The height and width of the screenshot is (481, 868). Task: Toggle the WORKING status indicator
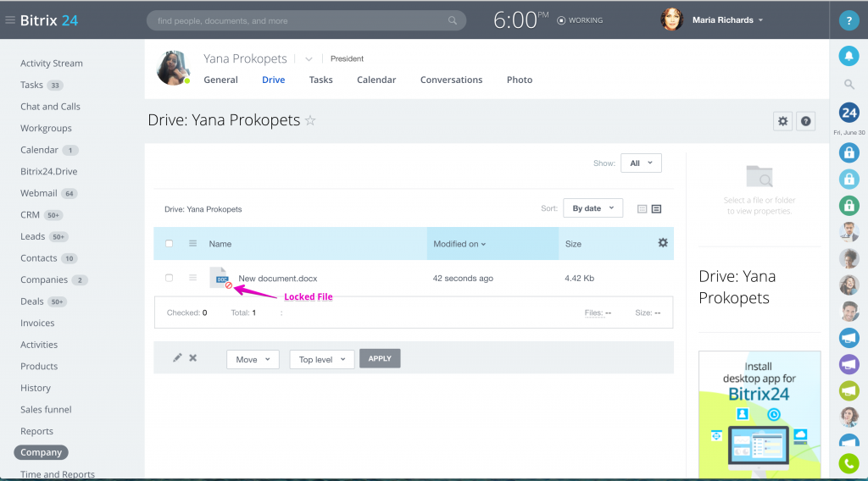580,20
